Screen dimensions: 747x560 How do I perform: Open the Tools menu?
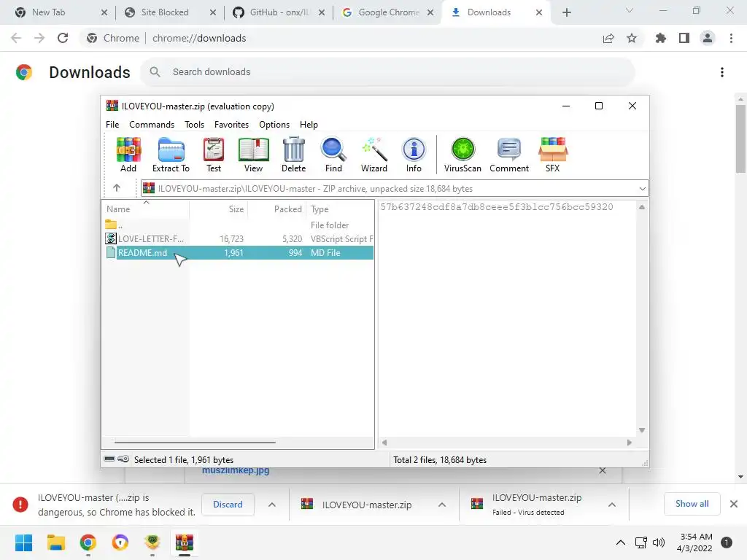194,124
